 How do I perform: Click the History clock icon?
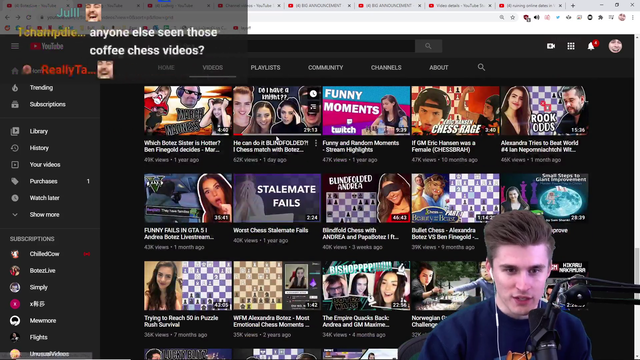(15, 148)
